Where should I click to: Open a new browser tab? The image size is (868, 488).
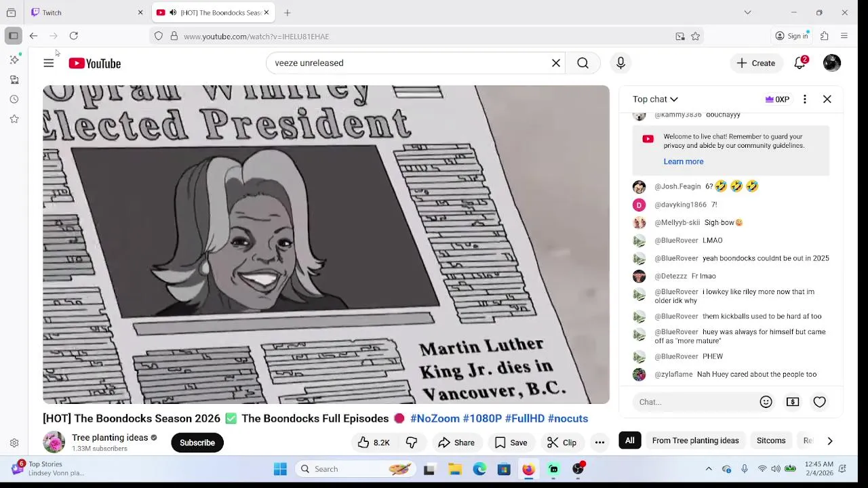click(x=288, y=13)
